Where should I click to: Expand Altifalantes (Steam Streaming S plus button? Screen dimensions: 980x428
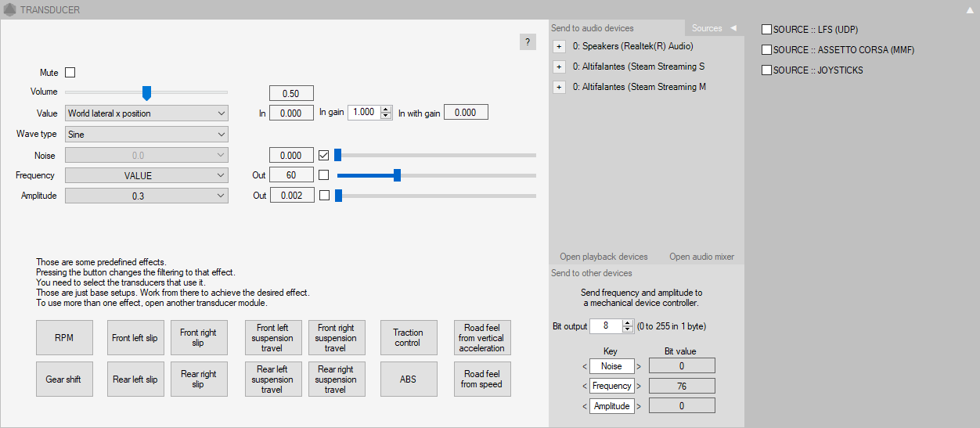point(559,67)
